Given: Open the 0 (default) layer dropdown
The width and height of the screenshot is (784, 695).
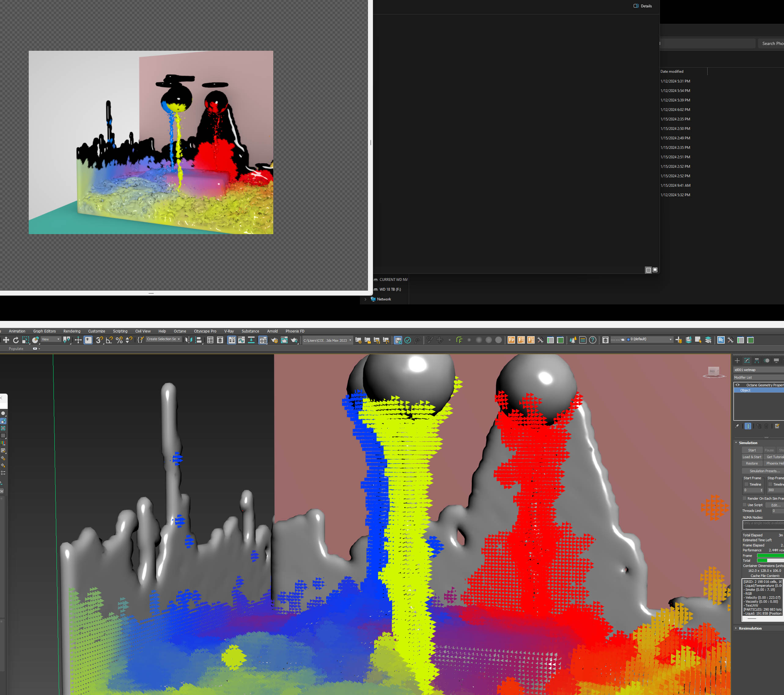Looking at the screenshot, I should point(671,340).
